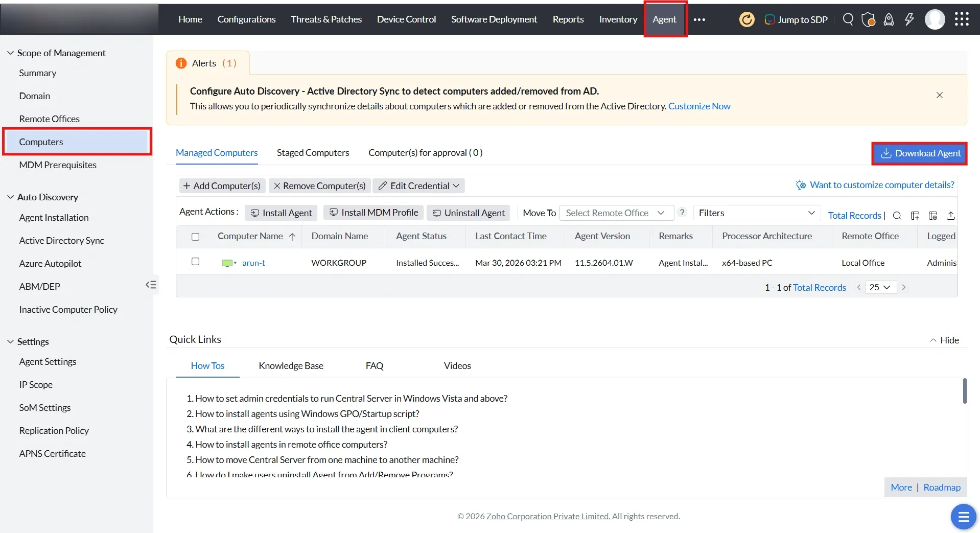The width and height of the screenshot is (980, 533).
Task: Click Want to customize computer details?
Action: coord(882,185)
